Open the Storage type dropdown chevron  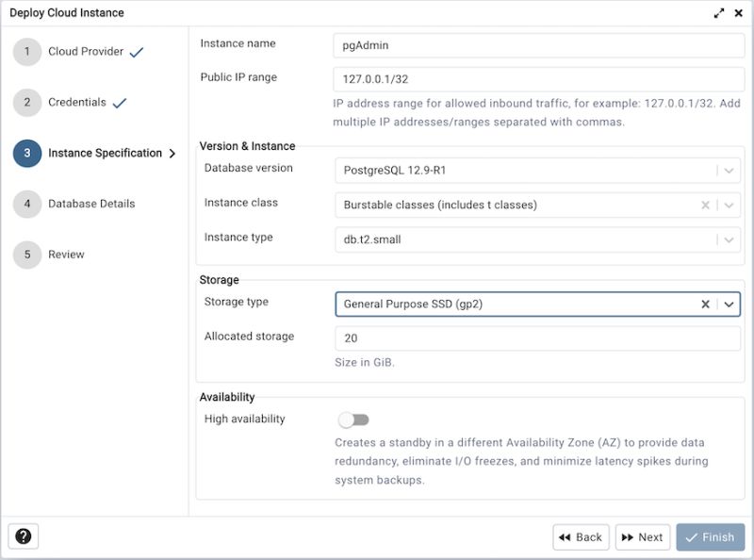727,304
